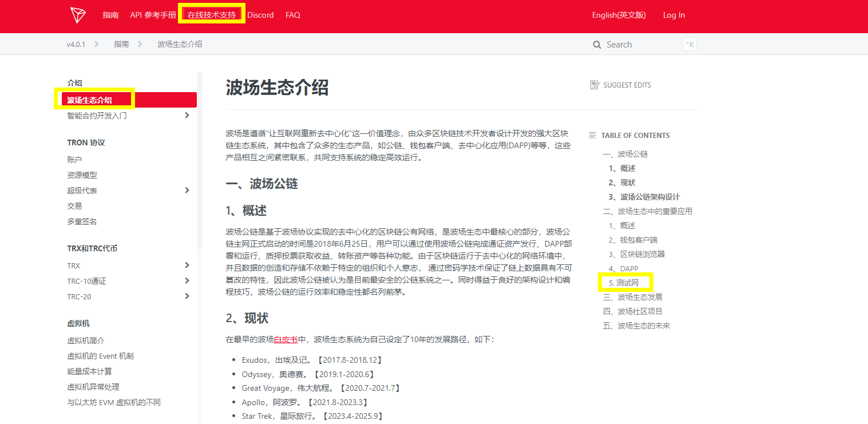
Task: Open 与以太坊 EVM 虚拟机的不同 page
Action: coord(114,402)
